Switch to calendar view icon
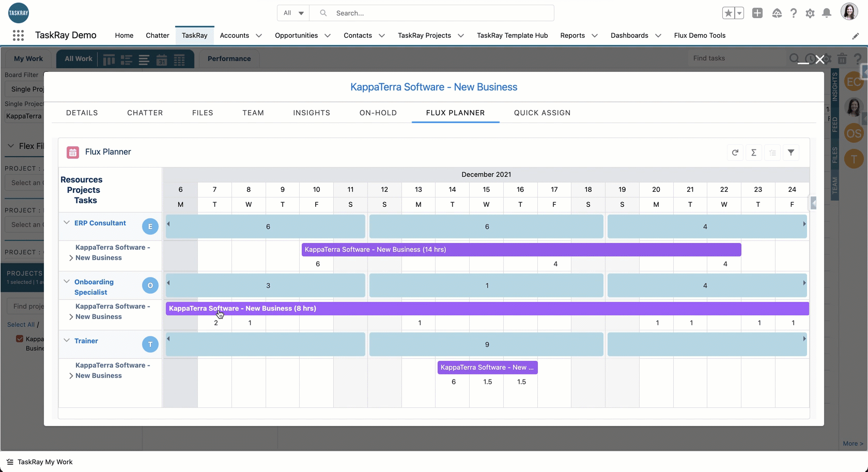The height and width of the screenshot is (472, 868). pyautogui.click(x=162, y=60)
